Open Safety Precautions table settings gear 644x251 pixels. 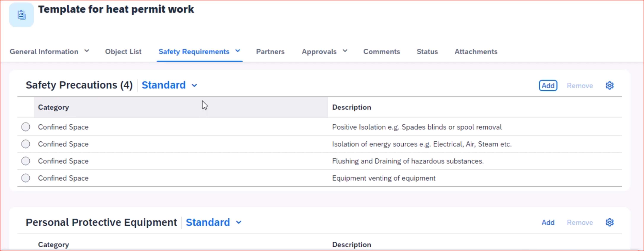coord(609,86)
